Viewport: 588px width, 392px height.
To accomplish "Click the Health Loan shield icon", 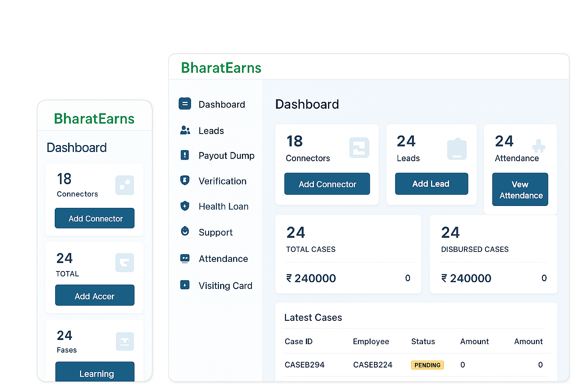I will [185, 206].
